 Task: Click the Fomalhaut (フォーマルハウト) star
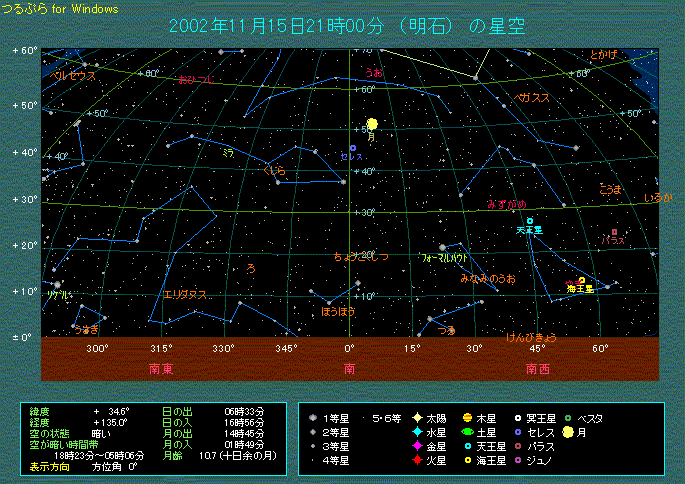click(442, 247)
